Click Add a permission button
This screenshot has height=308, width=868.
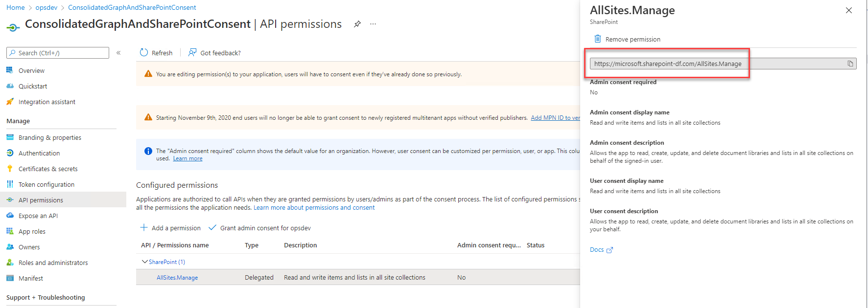(170, 228)
